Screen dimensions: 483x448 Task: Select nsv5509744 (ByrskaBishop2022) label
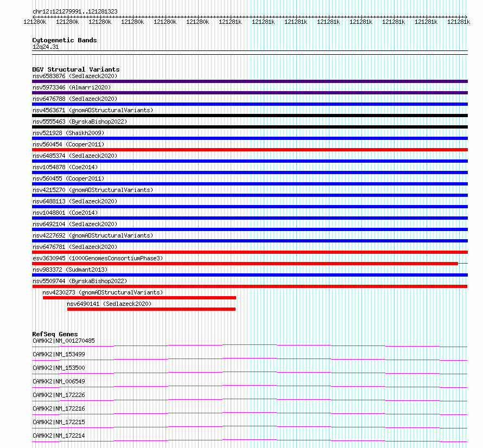coord(80,281)
